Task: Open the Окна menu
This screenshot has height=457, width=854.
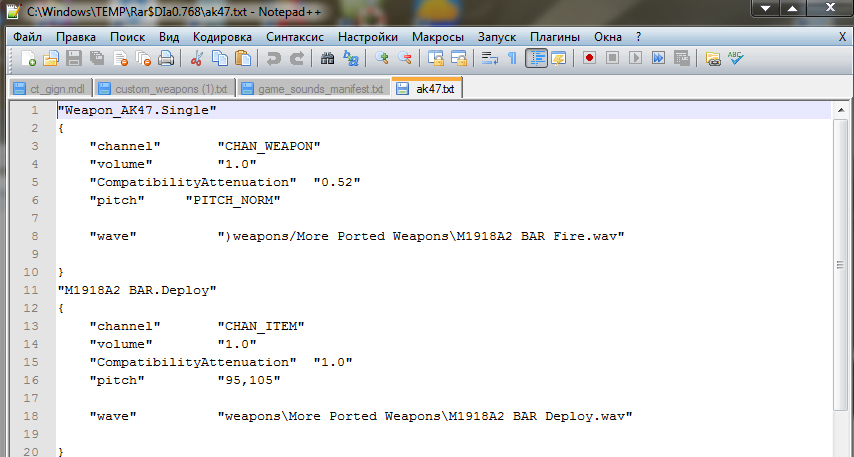Action: point(608,37)
